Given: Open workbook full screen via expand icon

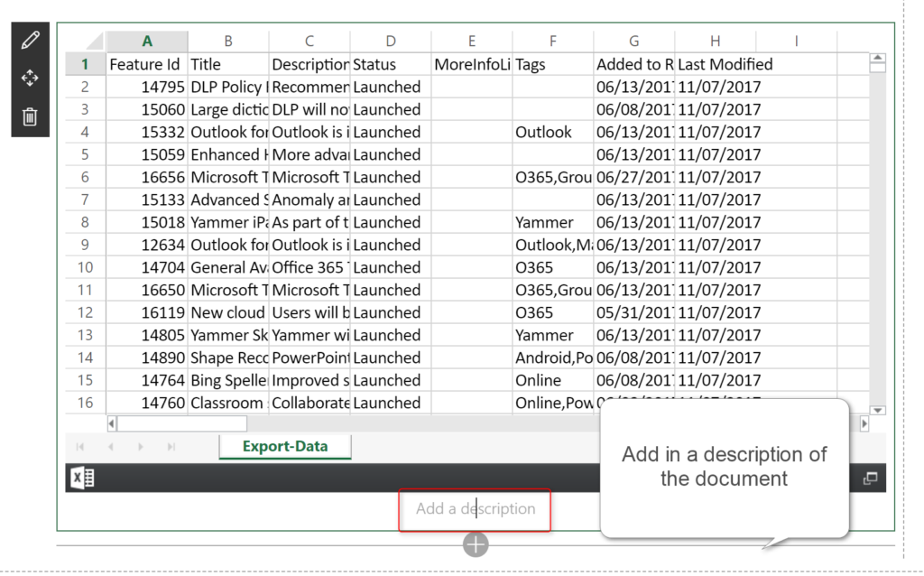Looking at the screenshot, I should [871, 478].
